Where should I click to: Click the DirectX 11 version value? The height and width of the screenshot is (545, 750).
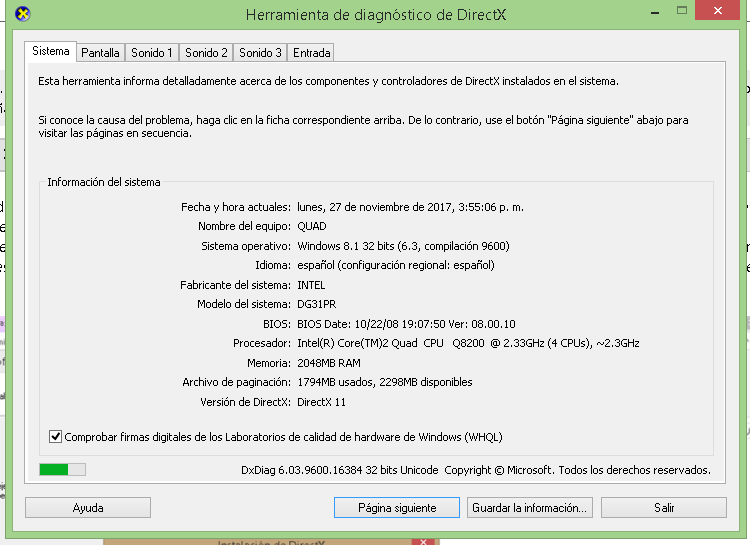321,402
